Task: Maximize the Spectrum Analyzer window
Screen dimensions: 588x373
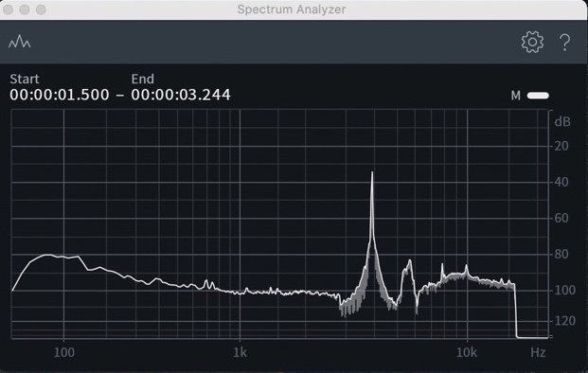Action: point(42,9)
